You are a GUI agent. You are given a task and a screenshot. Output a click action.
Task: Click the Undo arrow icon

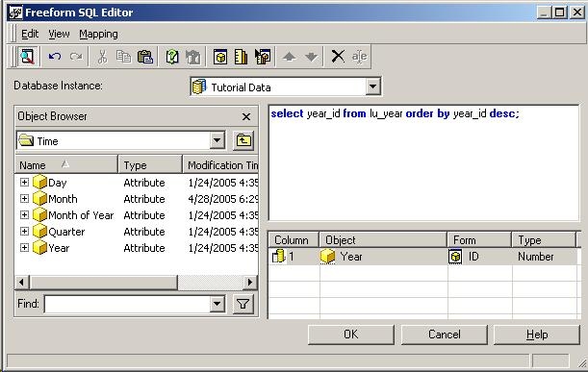tap(55, 57)
